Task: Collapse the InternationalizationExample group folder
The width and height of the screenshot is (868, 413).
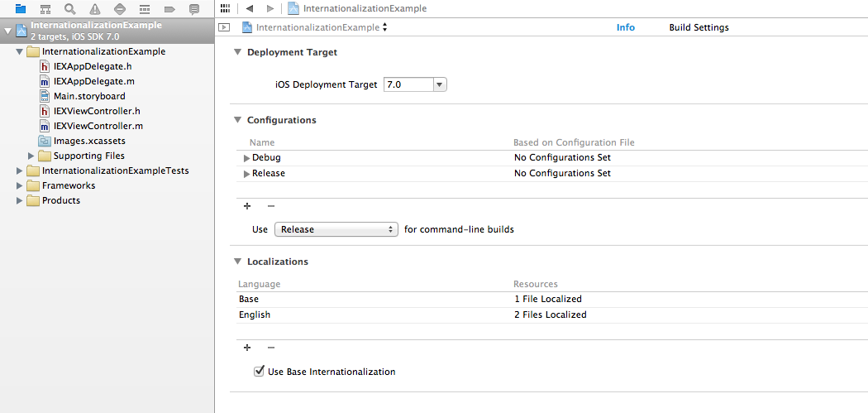Action: pos(20,51)
